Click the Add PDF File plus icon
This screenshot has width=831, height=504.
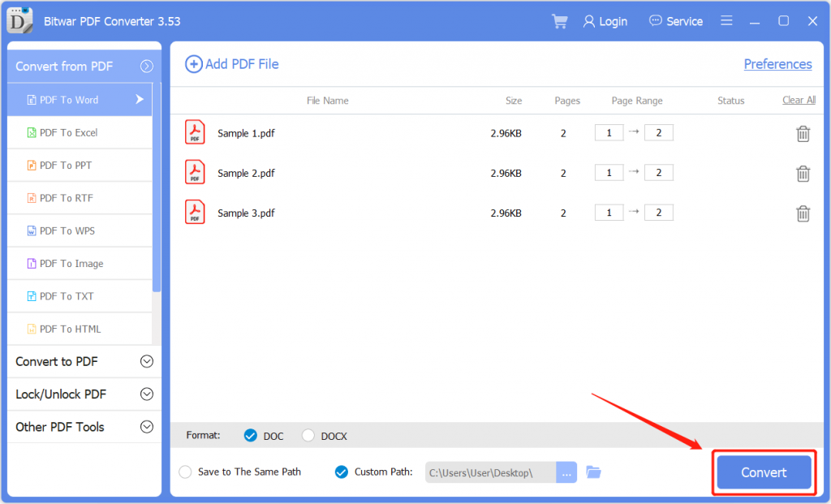point(194,63)
